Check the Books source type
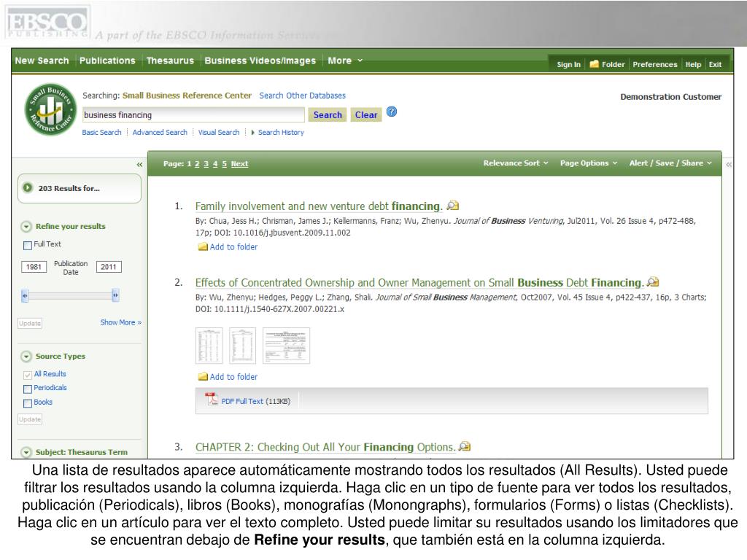 [x=28, y=403]
